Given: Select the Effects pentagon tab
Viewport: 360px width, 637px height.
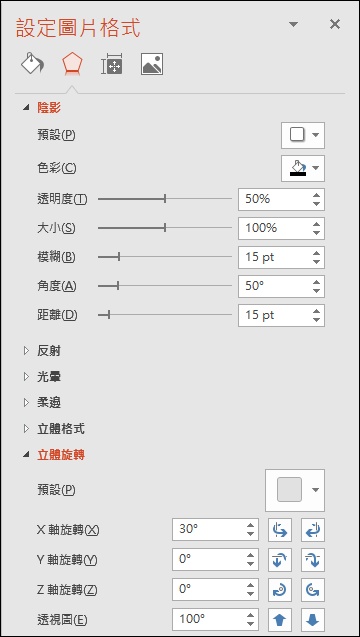Looking at the screenshot, I should 72,64.
